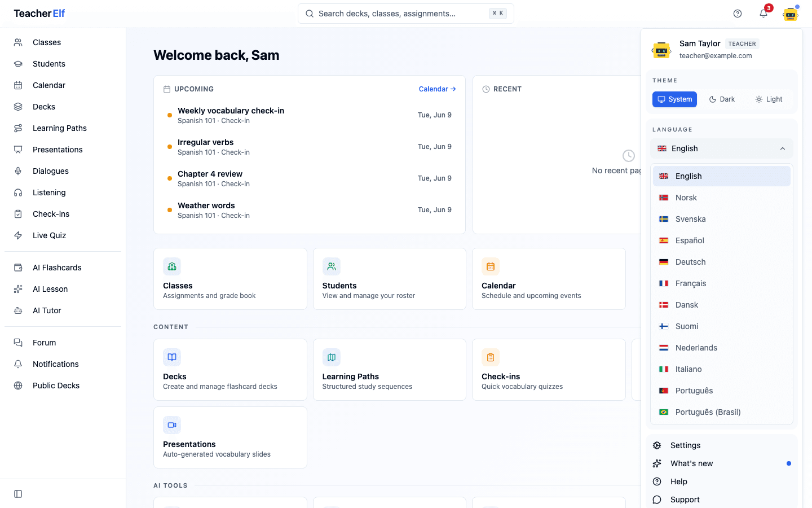Open Chapter 4 review check-in
The height and width of the screenshot is (508, 812).
pos(310,178)
